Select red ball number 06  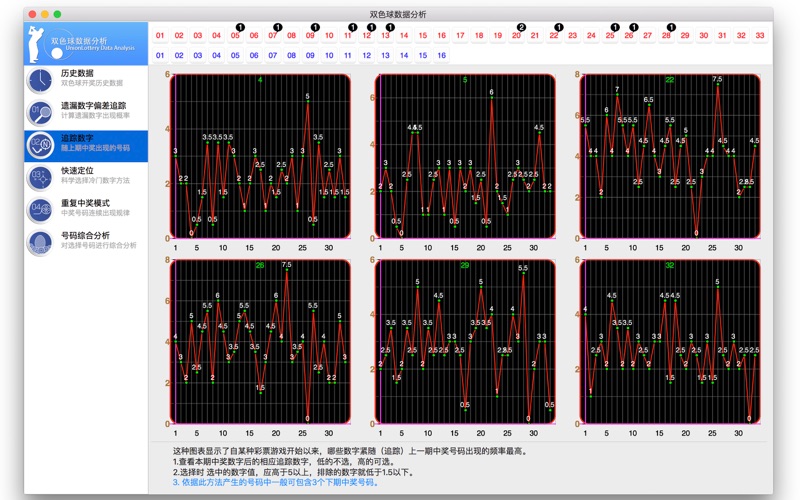[x=254, y=36]
